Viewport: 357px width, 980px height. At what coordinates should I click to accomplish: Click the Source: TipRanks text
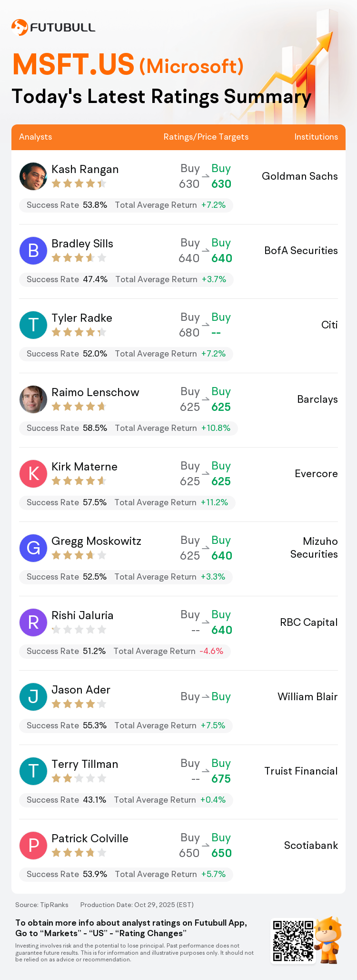(42, 905)
